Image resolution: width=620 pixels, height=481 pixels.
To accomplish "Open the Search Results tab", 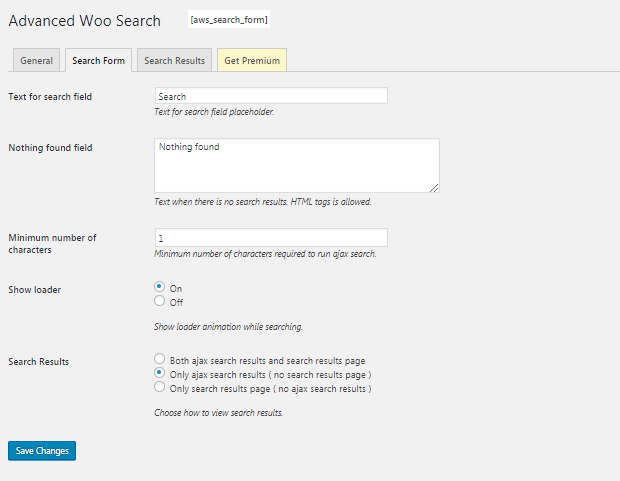I will click(x=174, y=60).
